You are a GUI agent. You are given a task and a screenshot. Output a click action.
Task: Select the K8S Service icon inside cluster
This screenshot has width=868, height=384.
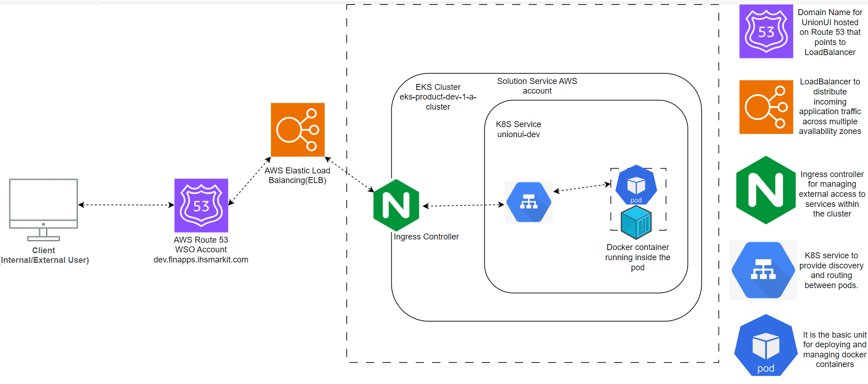(x=529, y=202)
